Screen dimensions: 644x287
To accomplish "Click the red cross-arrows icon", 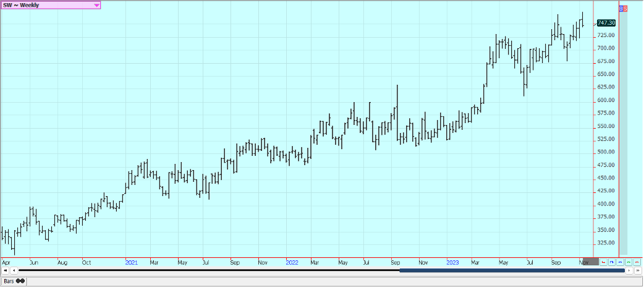I will [x=637, y=262].
